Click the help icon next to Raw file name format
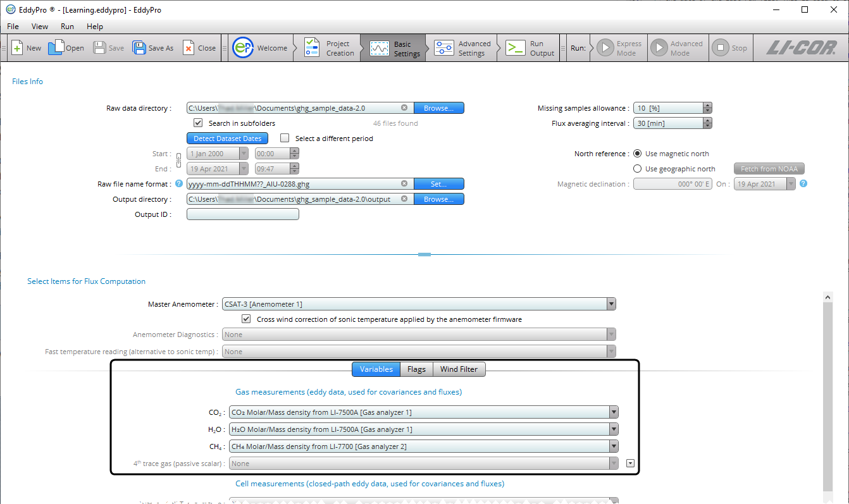This screenshot has width=849, height=504. [x=179, y=184]
